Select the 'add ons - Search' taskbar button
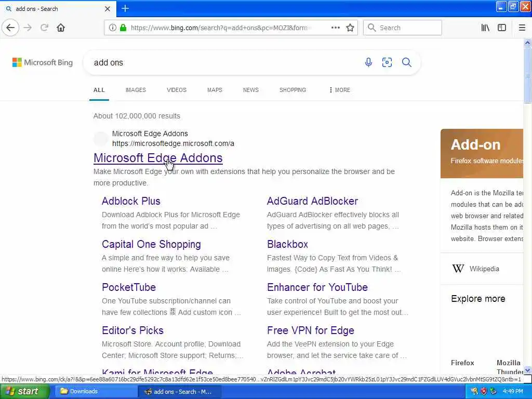532x399 pixels. tap(180, 392)
